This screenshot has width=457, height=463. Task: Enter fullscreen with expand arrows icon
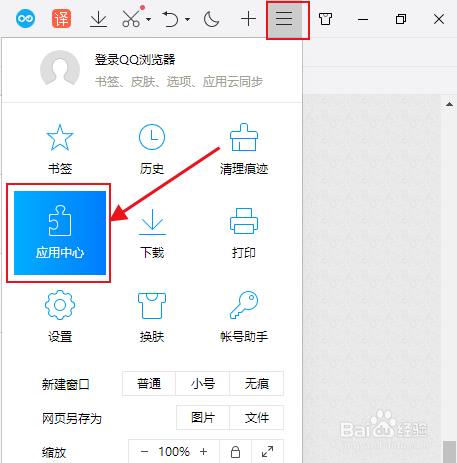(x=267, y=452)
